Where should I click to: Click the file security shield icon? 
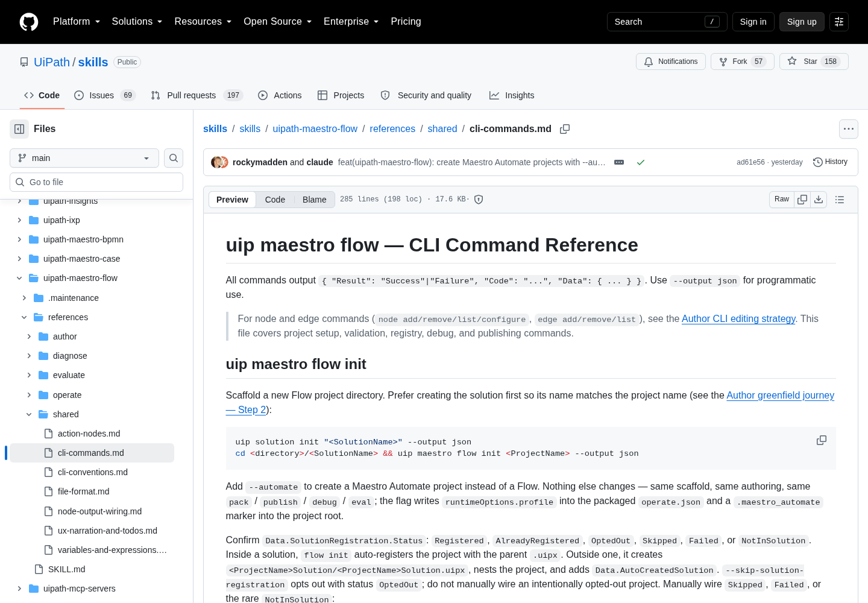479,200
